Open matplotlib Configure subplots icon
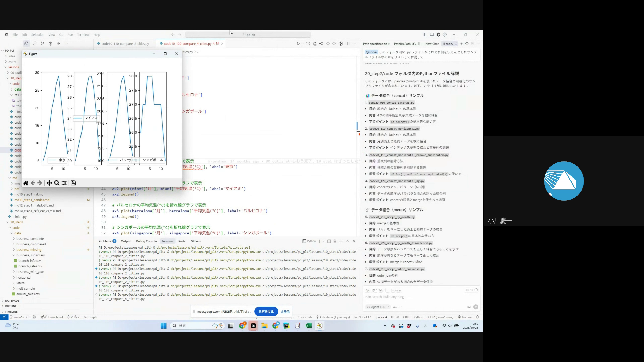This screenshot has width=644, height=362. tap(64, 183)
